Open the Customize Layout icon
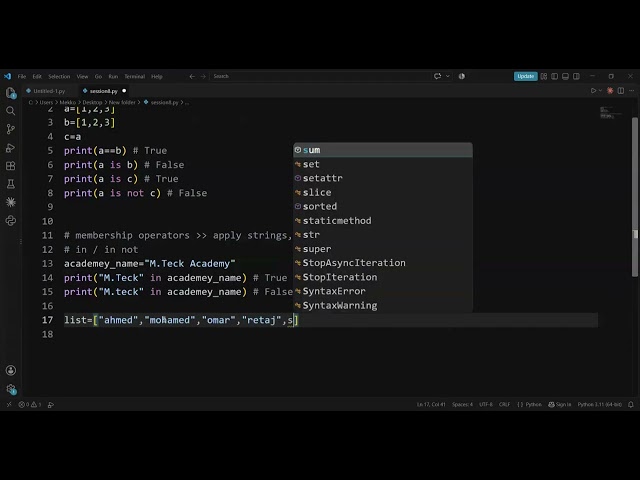Screen dimensions: 640x480 pos(544,76)
